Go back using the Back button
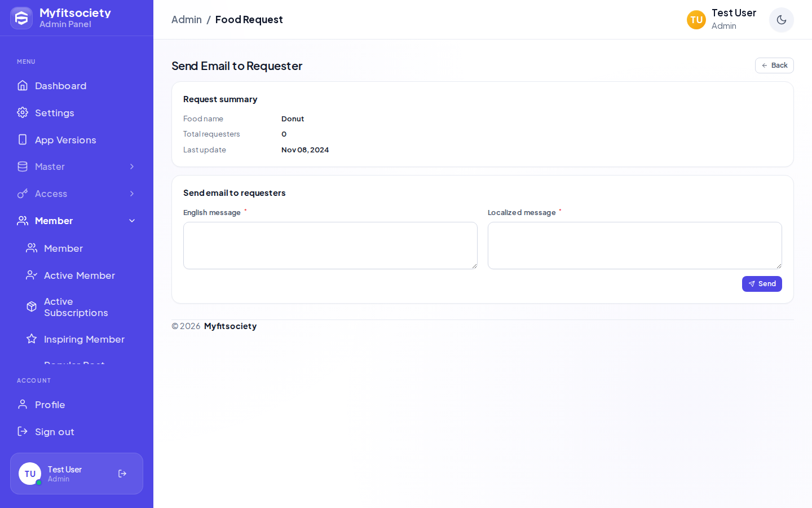 (x=774, y=65)
